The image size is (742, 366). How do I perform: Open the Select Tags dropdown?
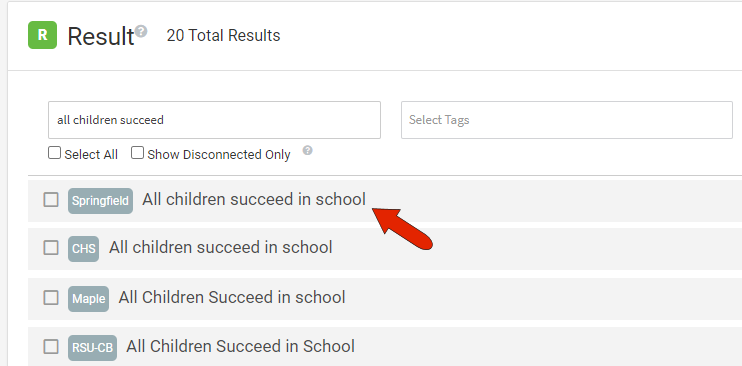tap(567, 120)
